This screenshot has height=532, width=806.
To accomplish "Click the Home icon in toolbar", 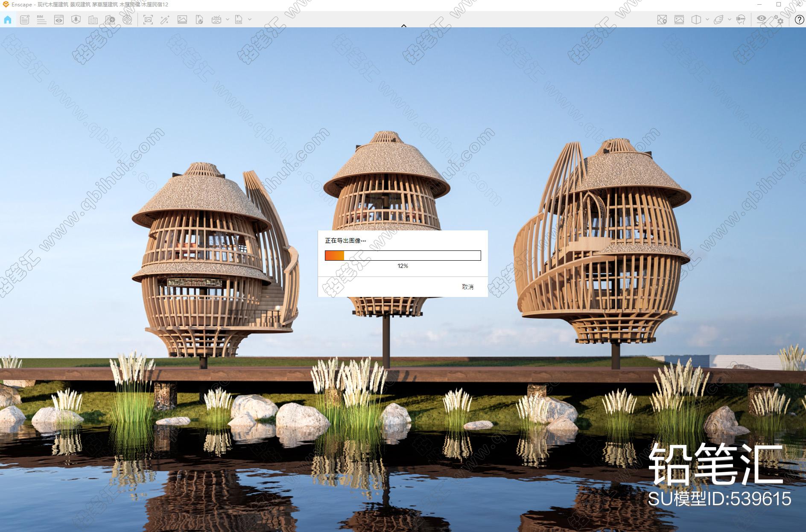I will point(8,20).
